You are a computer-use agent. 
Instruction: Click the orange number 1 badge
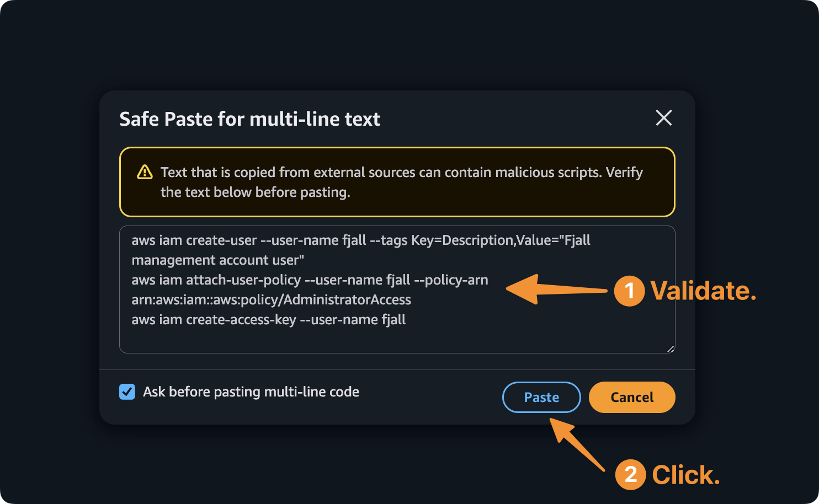629,291
